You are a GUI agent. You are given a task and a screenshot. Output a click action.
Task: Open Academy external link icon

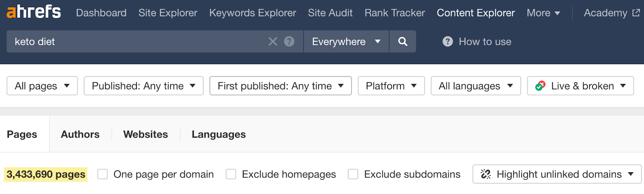tap(636, 13)
